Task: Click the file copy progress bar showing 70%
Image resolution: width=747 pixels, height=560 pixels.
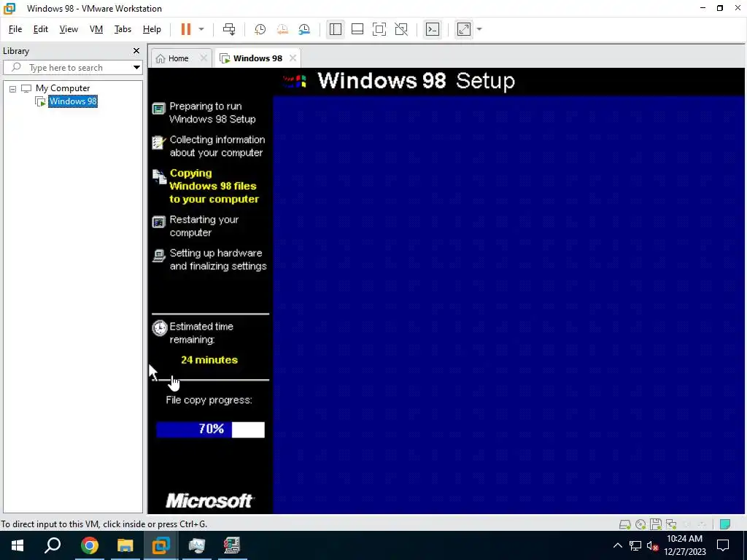Action: (210, 429)
